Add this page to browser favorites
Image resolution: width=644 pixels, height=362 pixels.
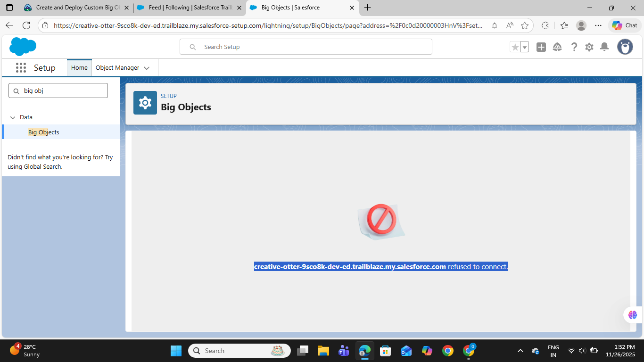(525, 25)
